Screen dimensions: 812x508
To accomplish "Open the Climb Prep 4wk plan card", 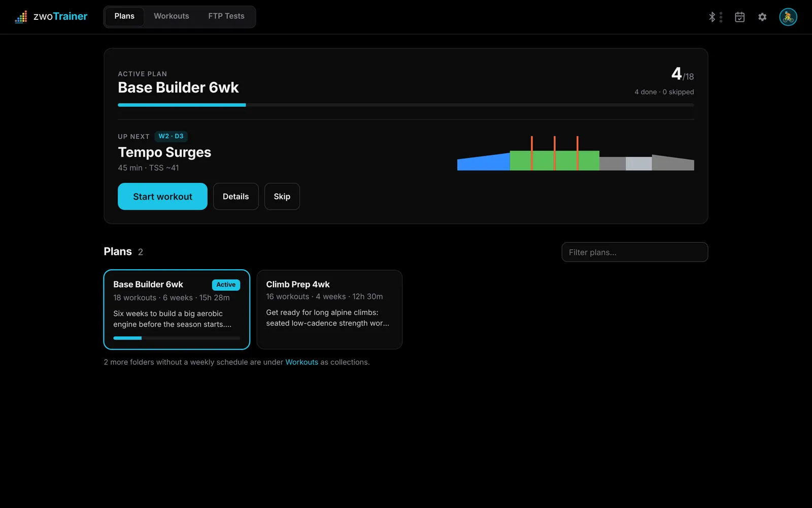I will 330,309.
